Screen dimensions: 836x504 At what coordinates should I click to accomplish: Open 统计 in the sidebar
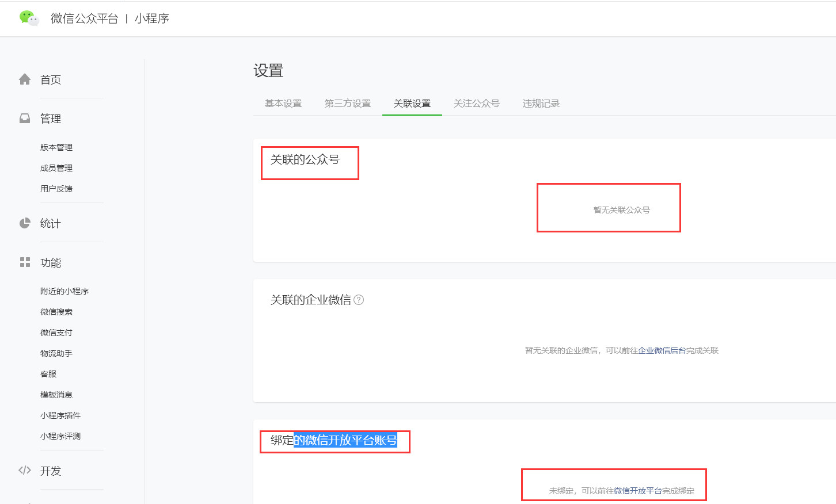51,224
